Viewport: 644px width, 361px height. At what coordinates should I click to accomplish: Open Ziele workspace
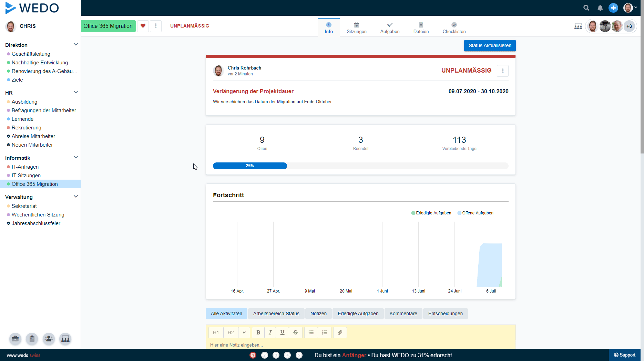pos(17,80)
